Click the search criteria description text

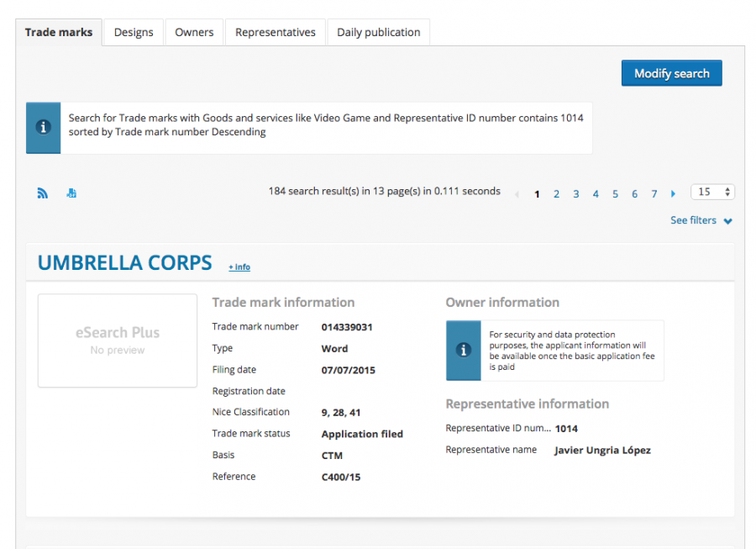[x=326, y=125]
